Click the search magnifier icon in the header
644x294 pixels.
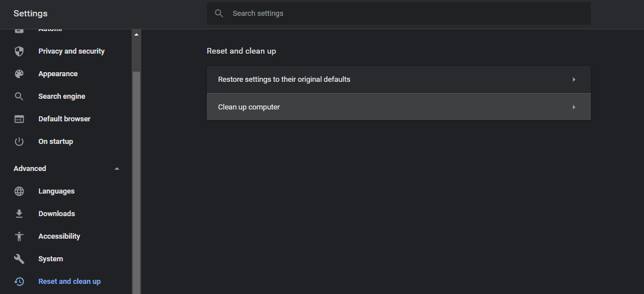click(219, 14)
